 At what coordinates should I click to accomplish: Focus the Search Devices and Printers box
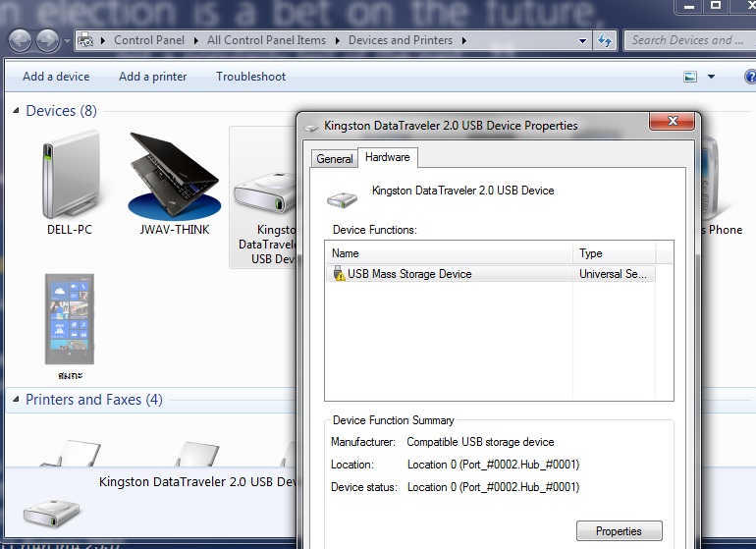point(689,40)
